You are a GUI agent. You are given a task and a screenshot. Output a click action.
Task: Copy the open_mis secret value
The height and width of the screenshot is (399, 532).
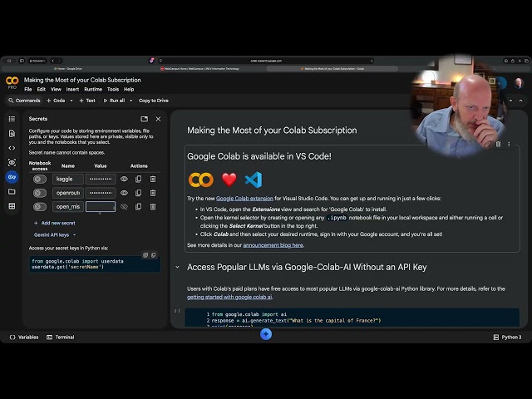[x=139, y=207]
